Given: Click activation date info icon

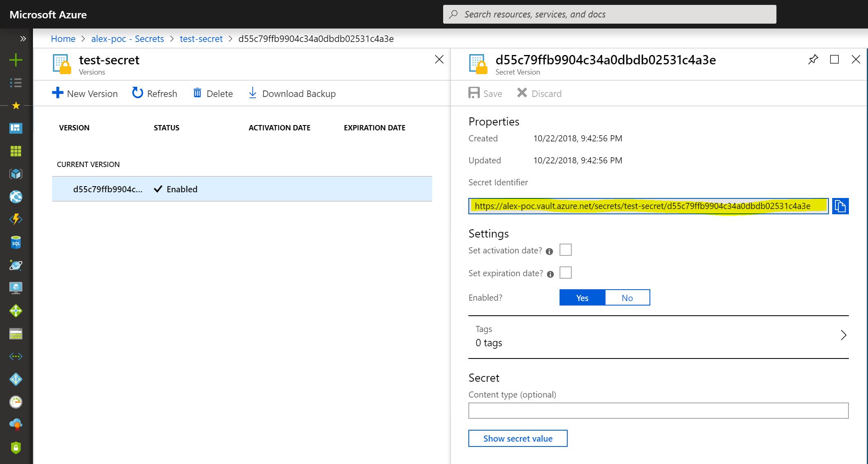Looking at the screenshot, I should (549, 251).
